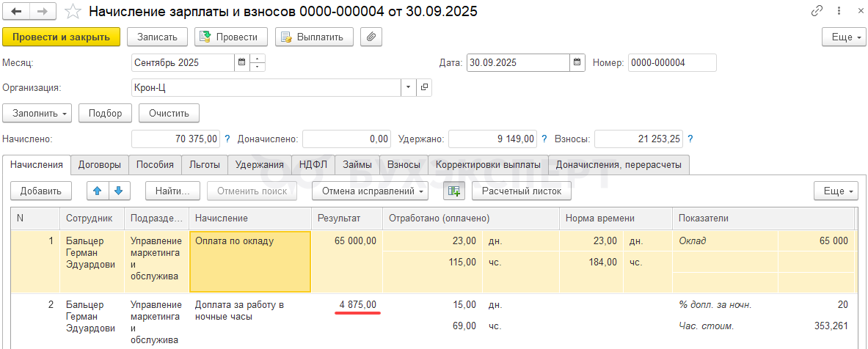
Task: Open the organization Крон-Ц form button
Action: click(x=424, y=88)
